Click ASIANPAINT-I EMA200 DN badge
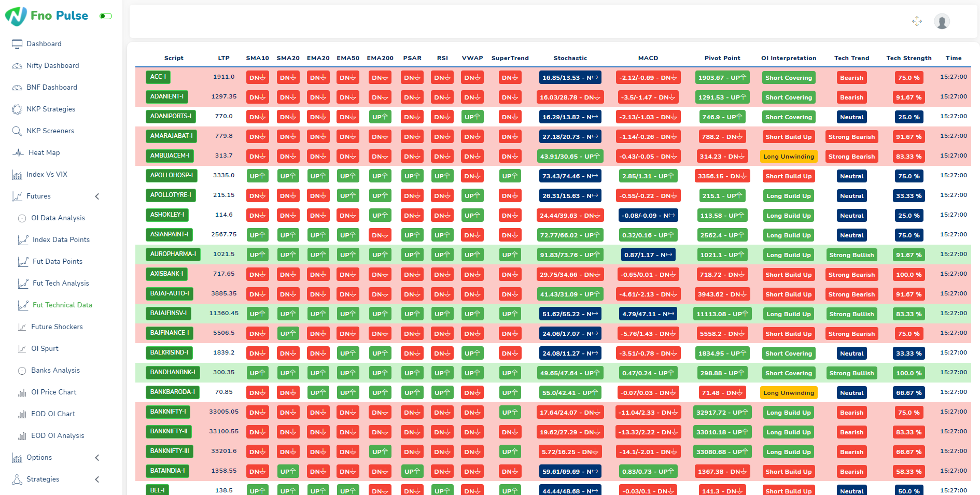Viewport: 980px width, 495px height. (x=380, y=235)
